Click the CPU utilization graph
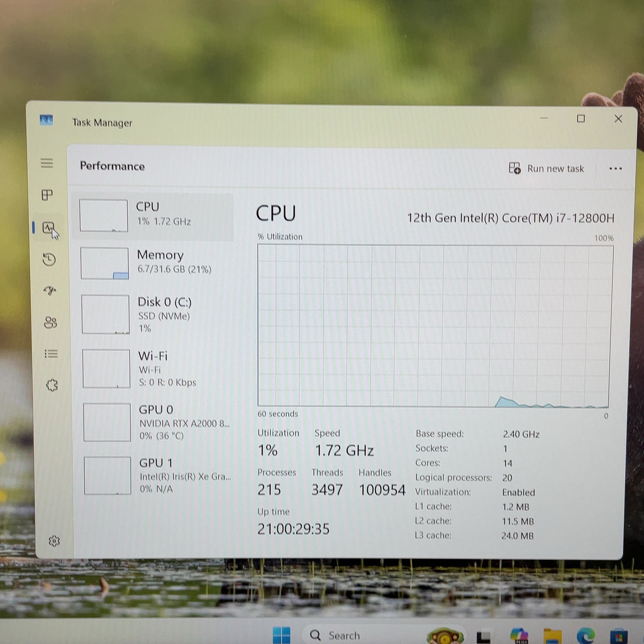 click(434, 326)
